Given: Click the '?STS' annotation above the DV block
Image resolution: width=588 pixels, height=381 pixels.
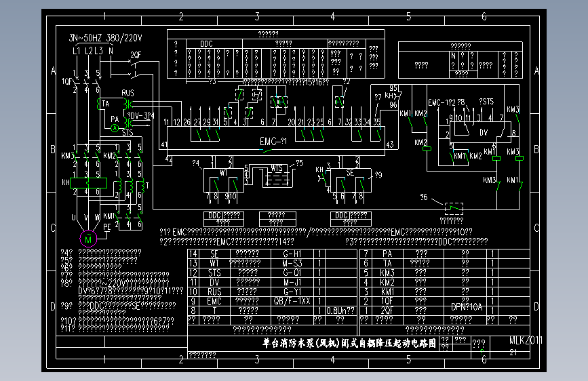Looking at the screenshot, I should 486,102.
